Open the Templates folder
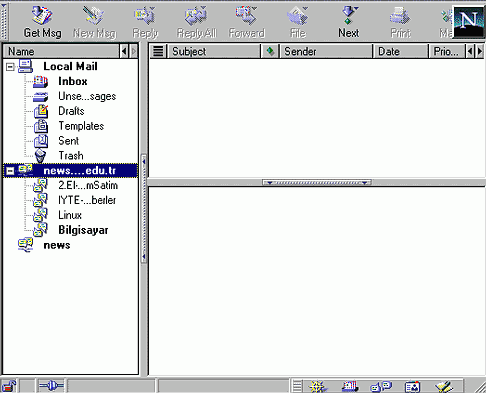Viewport: 486px width, 393px height. click(x=81, y=126)
